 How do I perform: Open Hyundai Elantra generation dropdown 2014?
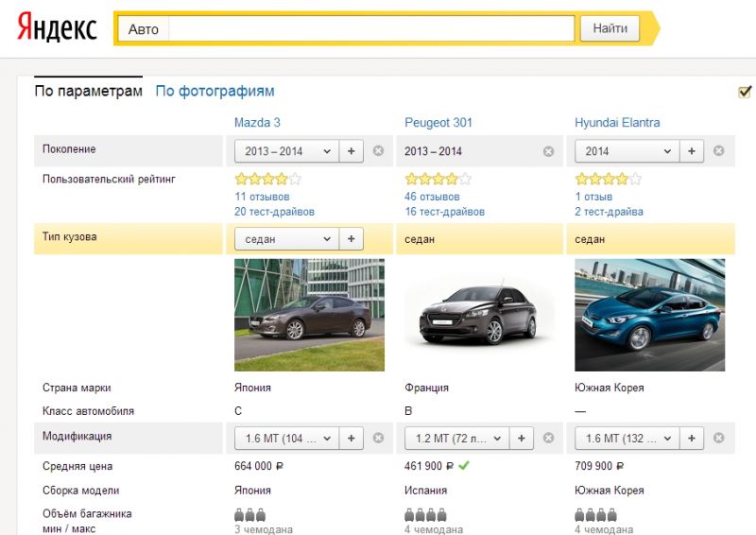point(627,151)
